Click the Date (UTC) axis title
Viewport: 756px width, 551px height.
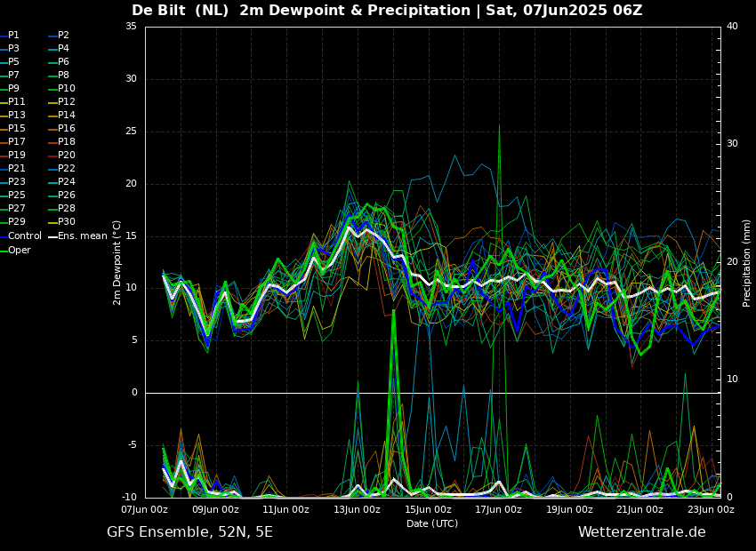pos(432,523)
